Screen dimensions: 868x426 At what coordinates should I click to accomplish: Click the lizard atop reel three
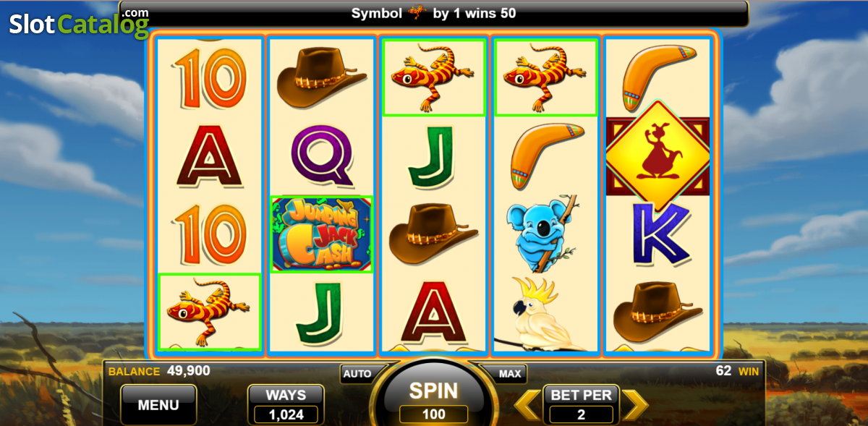pyautogui.click(x=433, y=77)
